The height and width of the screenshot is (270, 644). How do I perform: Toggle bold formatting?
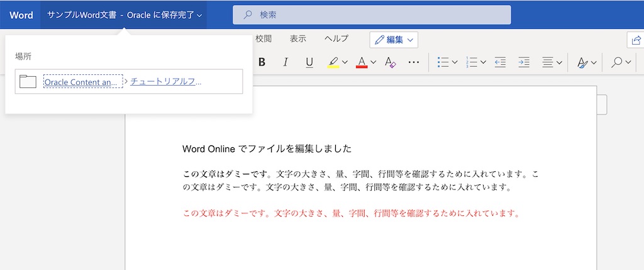point(262,62)
